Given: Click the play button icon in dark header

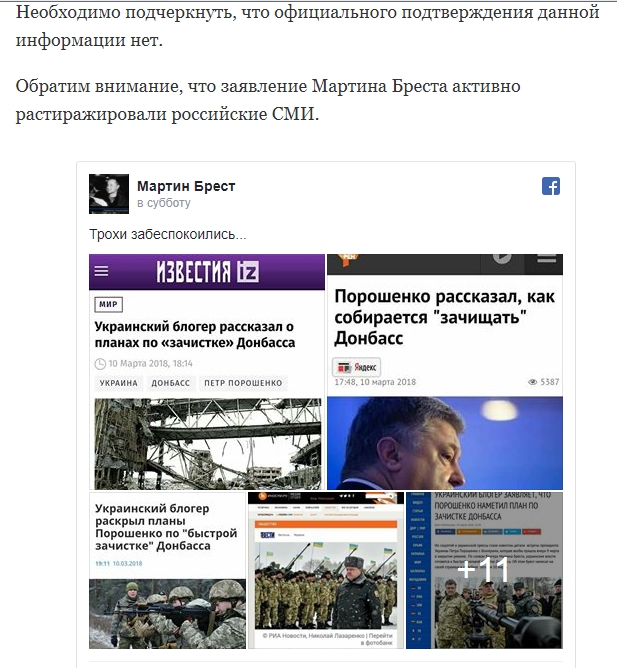Looking at the screenshot, I should pos(502,259).
